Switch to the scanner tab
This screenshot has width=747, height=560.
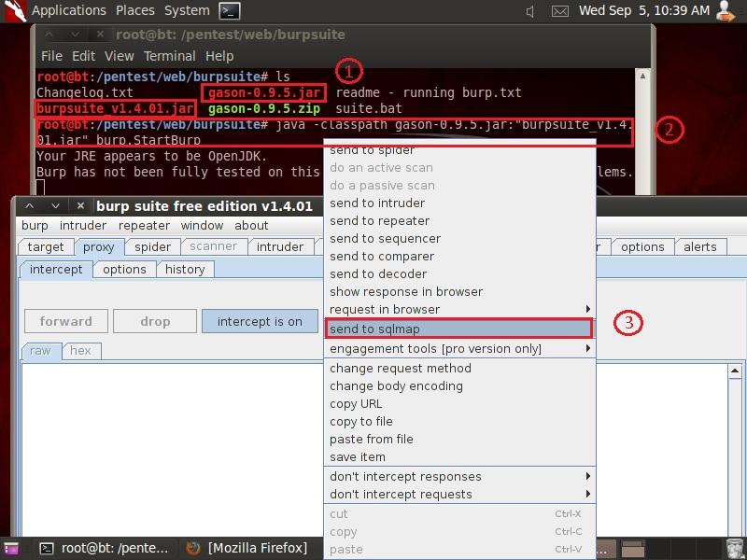(x=213, y=246)
